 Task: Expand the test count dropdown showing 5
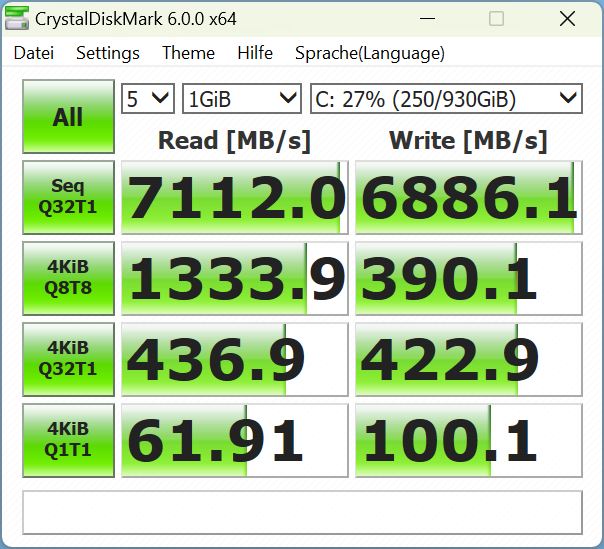point(148,99)
